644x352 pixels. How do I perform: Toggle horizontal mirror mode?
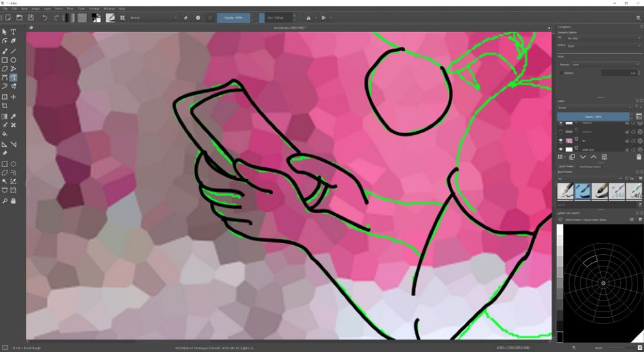click(x=308, y=17)
